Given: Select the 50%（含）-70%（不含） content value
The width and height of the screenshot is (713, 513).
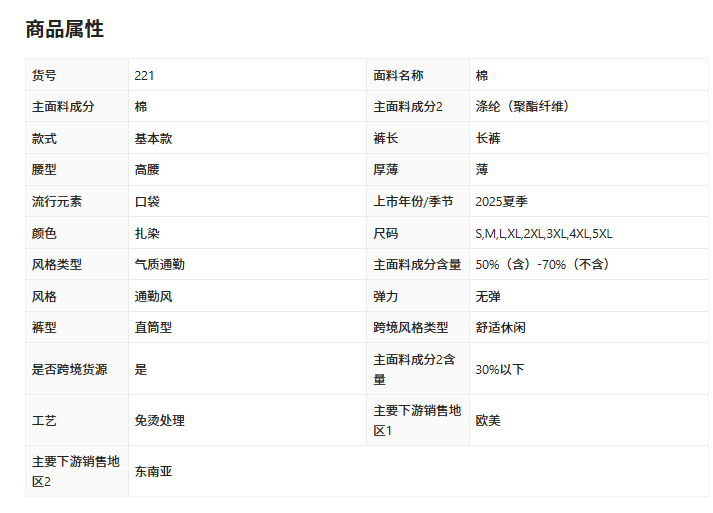Looking at the screenshot, I should point(542,265).
